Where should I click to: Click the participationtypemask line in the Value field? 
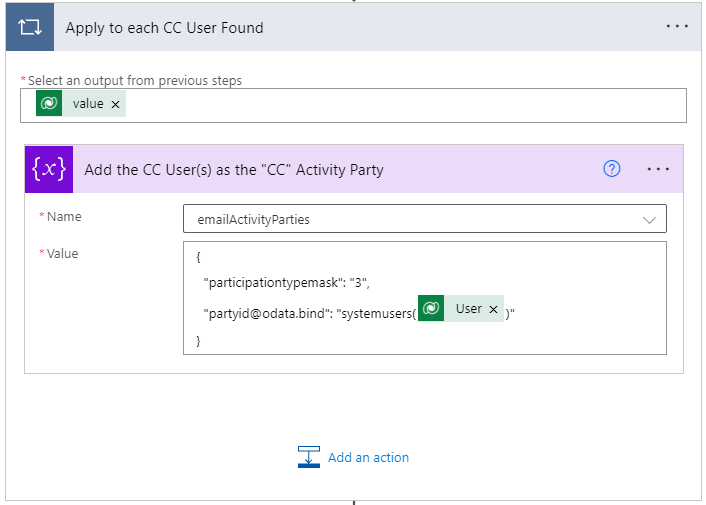(x=286, y=284)
